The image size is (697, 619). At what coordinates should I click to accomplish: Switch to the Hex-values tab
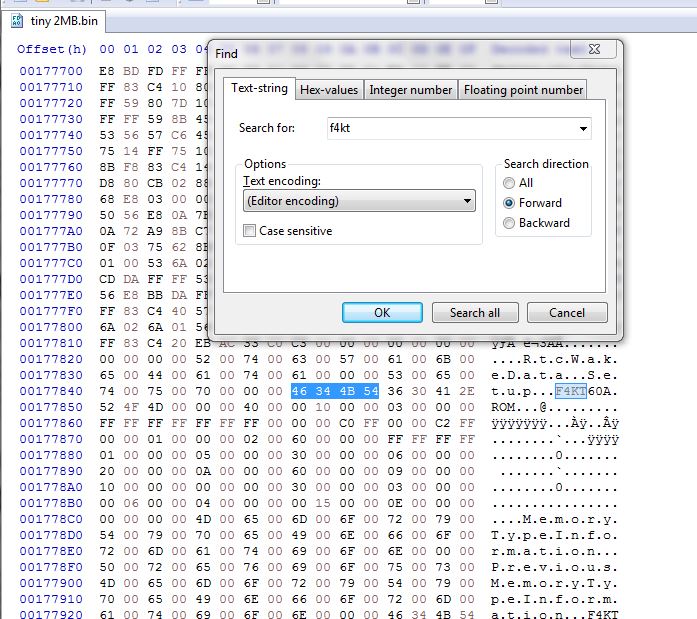pos(329,90)
